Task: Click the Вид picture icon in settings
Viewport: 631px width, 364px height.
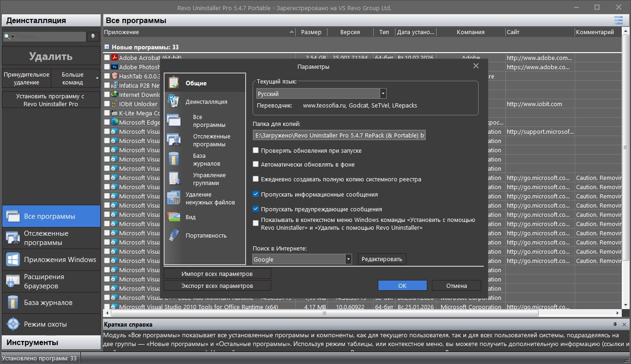Action: [174, 217]
